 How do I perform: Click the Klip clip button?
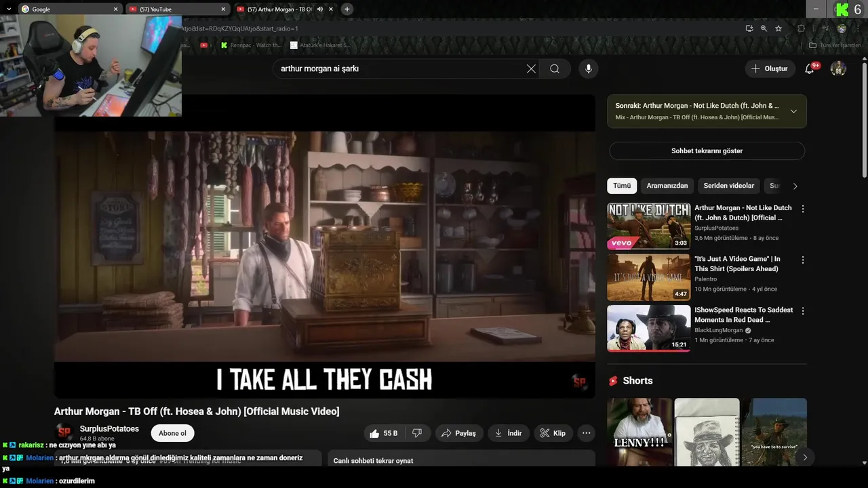pyautogui.click(x=553, y=433)
